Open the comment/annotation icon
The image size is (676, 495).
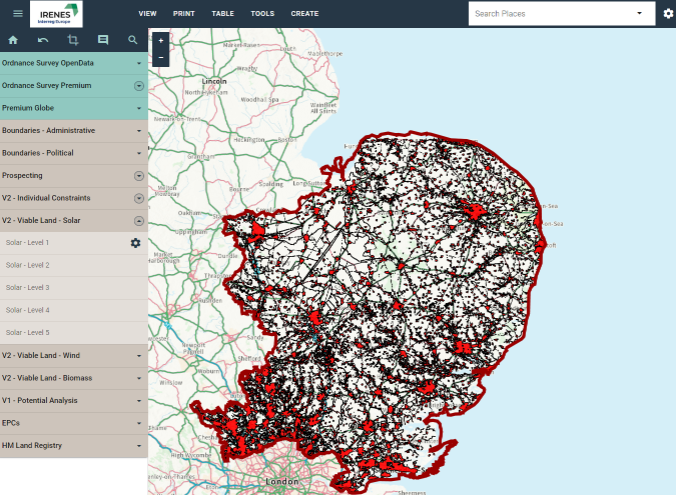pyautogui.click(x=102, y=40)
